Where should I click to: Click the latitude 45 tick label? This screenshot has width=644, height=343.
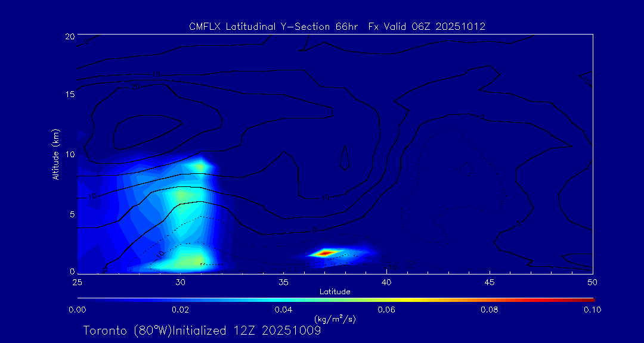tap(490, 282)
